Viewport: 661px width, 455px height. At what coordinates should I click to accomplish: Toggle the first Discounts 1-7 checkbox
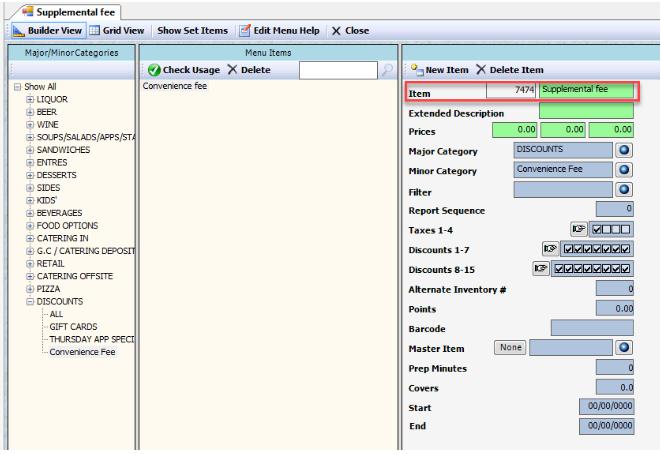(569, 249)
